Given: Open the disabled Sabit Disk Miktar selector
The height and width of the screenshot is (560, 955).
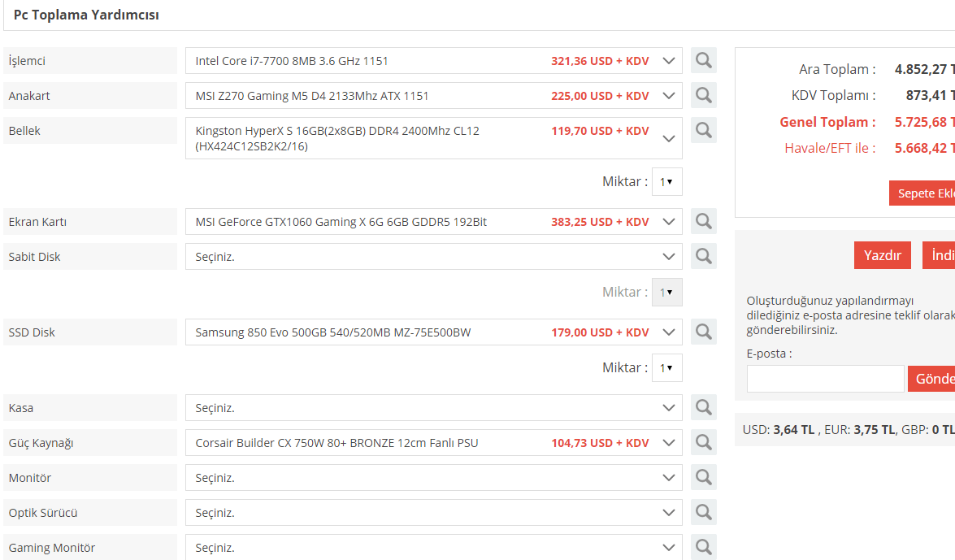Looking at the screenshot, I should [x=667, y=293].
